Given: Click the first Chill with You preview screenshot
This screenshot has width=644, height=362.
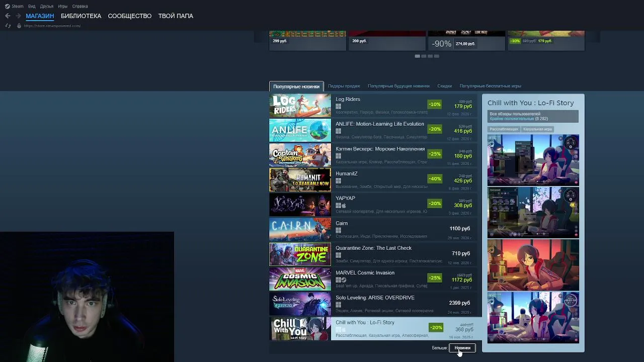Looking at the screenshot, I should click(533, 160).
